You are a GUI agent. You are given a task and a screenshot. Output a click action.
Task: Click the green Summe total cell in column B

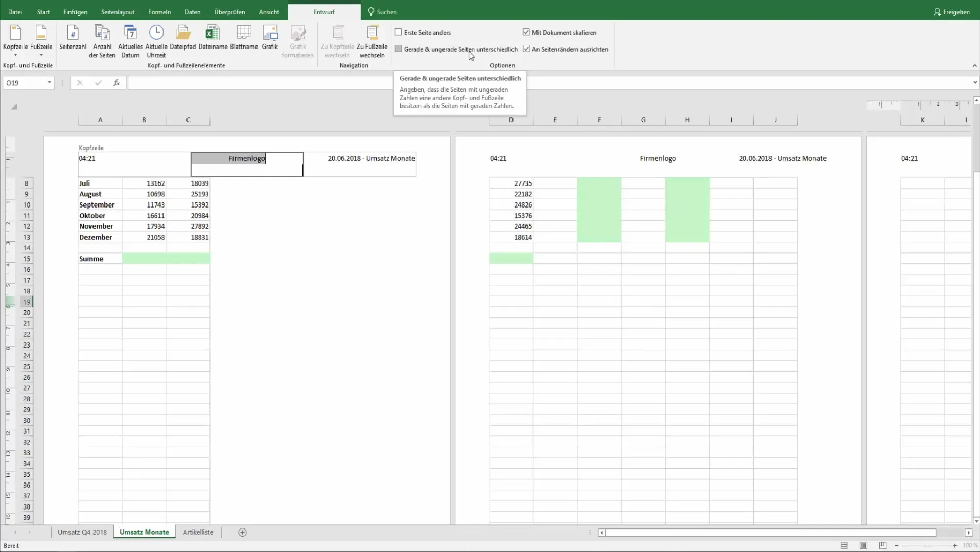144,259
